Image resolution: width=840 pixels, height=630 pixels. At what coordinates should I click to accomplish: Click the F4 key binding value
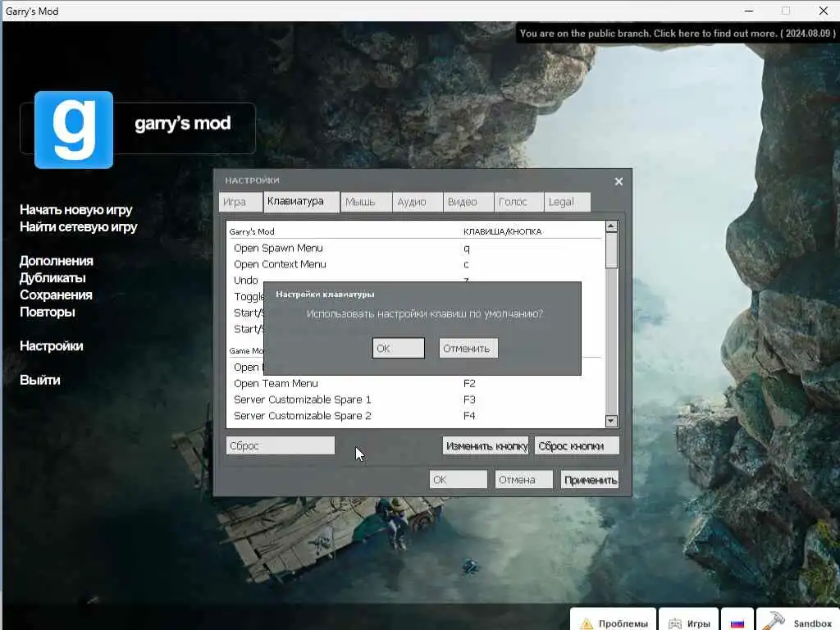(469, 416)
